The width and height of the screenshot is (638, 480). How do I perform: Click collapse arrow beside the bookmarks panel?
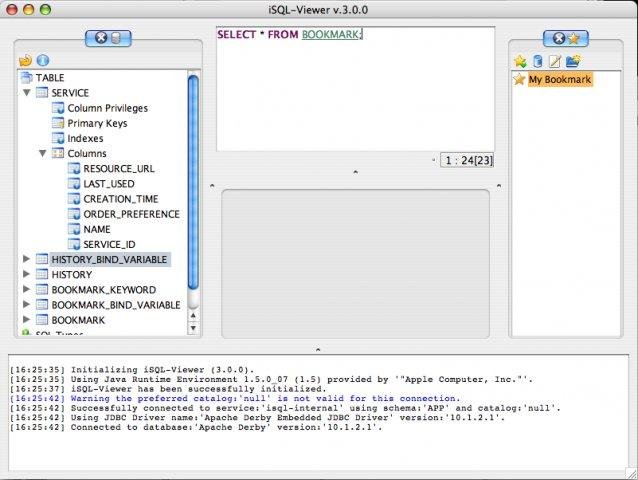(499, 186)
